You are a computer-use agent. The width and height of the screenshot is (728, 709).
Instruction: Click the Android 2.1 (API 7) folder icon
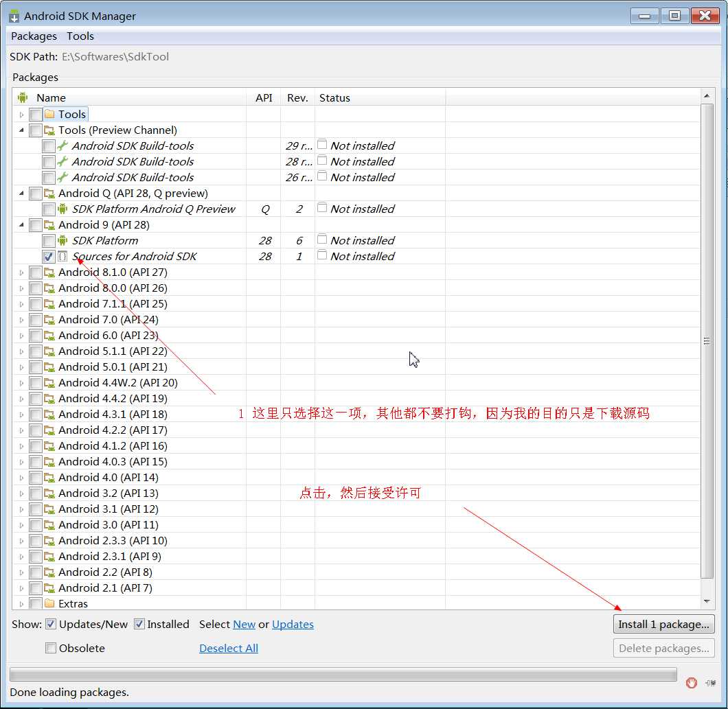click(49, 588)
